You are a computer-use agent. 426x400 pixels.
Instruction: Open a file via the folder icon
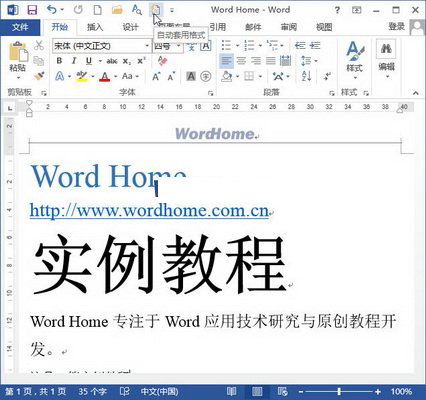117,10
